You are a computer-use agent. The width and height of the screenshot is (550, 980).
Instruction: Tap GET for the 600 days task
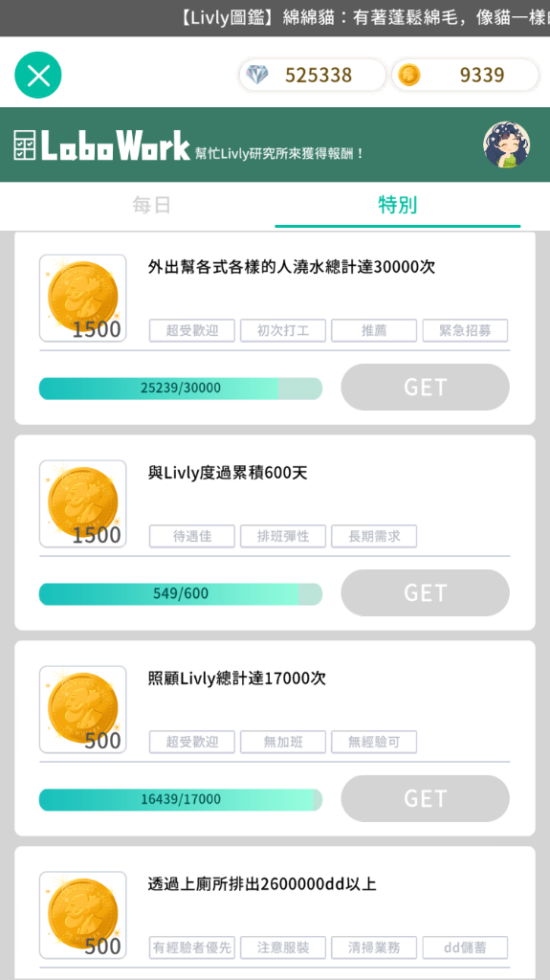[425, 593]
